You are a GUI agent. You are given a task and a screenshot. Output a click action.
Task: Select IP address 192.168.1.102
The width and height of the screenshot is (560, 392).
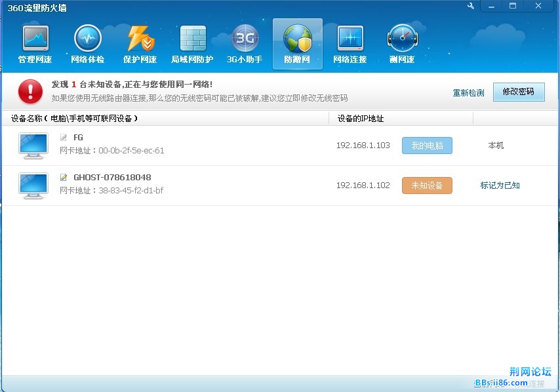click(x=363, y=186)
